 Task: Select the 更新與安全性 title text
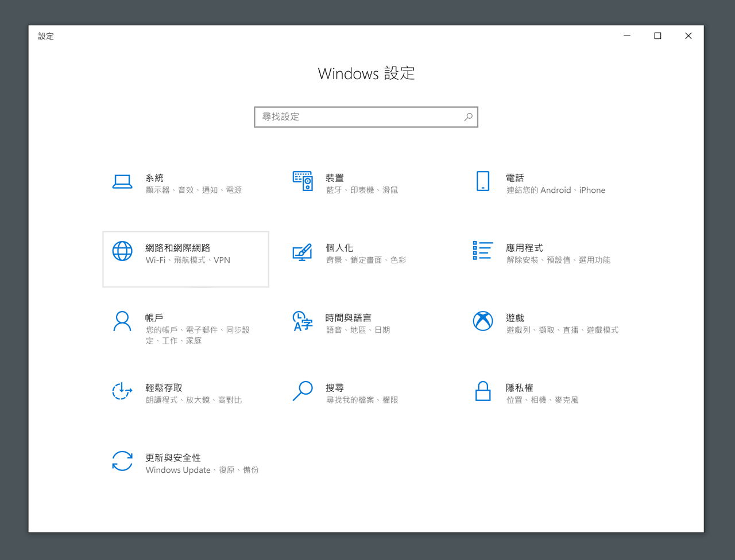(173, 458)
